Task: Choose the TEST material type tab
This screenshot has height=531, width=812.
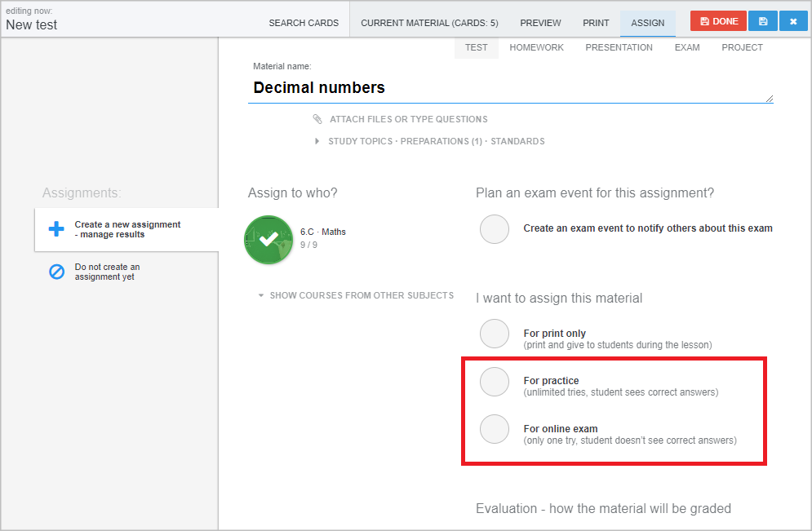Action: coord(477,47)
